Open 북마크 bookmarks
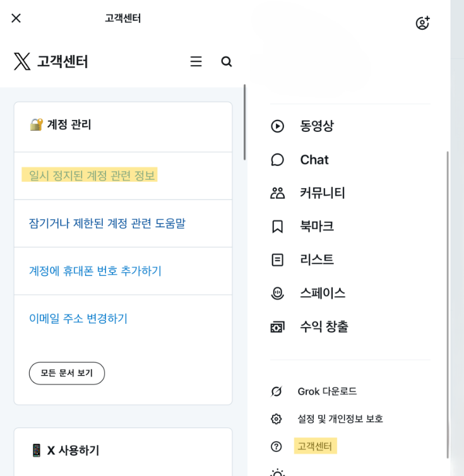 pos(316,227)
